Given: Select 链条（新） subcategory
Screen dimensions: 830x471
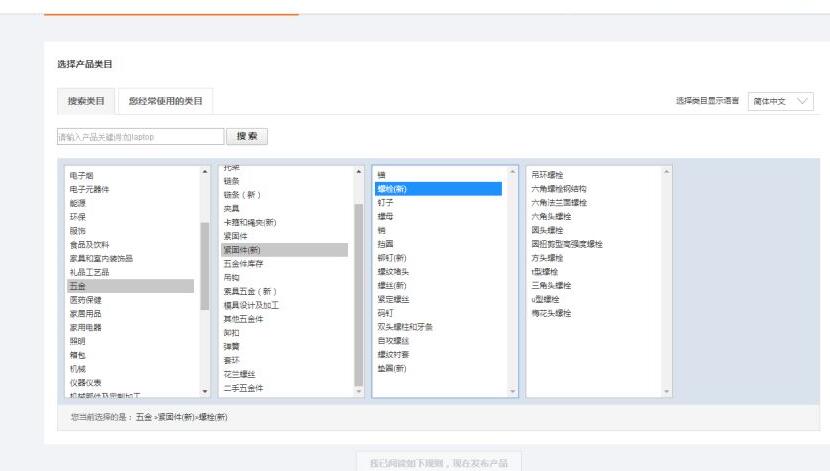Looking at the screenshot, I should click(242, 194).
